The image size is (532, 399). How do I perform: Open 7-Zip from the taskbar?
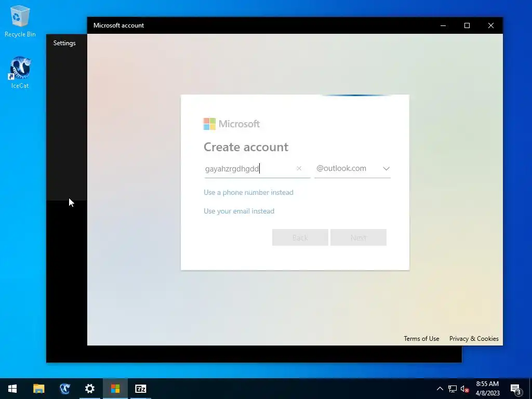pyautogui.click(x=141, y=389)
